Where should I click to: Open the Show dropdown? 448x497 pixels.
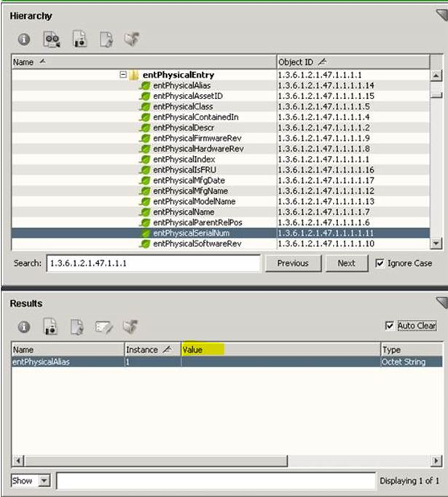coord(44,480)
